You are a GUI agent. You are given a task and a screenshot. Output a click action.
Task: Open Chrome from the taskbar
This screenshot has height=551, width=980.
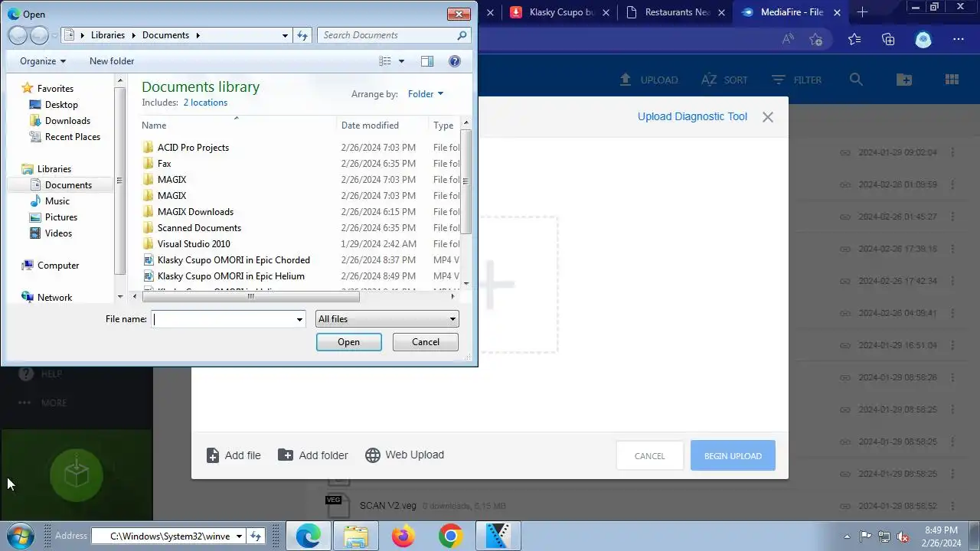click(x=450, y=536)
